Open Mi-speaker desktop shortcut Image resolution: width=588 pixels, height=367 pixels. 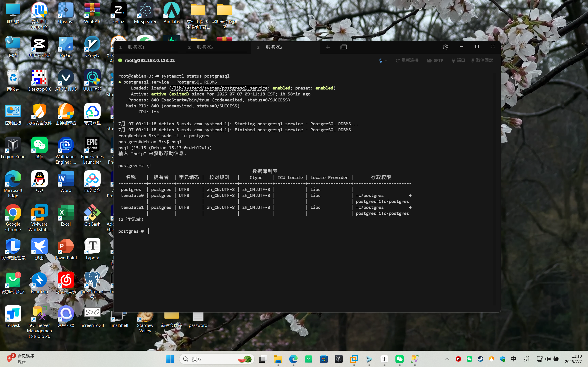click(x=145, y=13)
